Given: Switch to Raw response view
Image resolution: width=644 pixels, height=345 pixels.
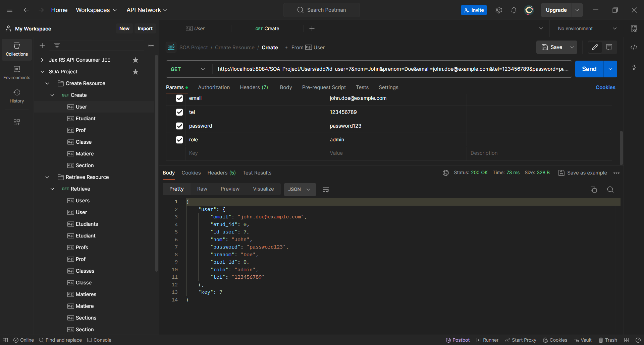Looking at the screenshot, I should 202,189.
